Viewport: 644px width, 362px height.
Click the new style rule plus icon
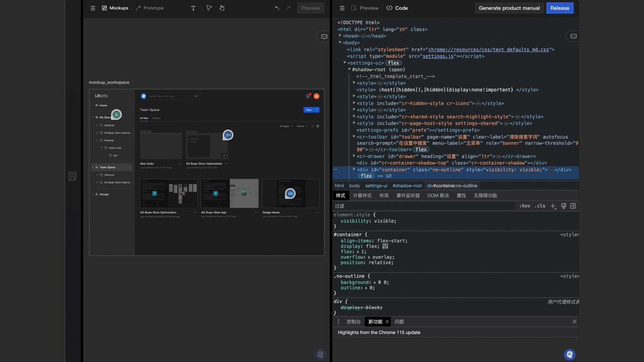click(553, 206)
